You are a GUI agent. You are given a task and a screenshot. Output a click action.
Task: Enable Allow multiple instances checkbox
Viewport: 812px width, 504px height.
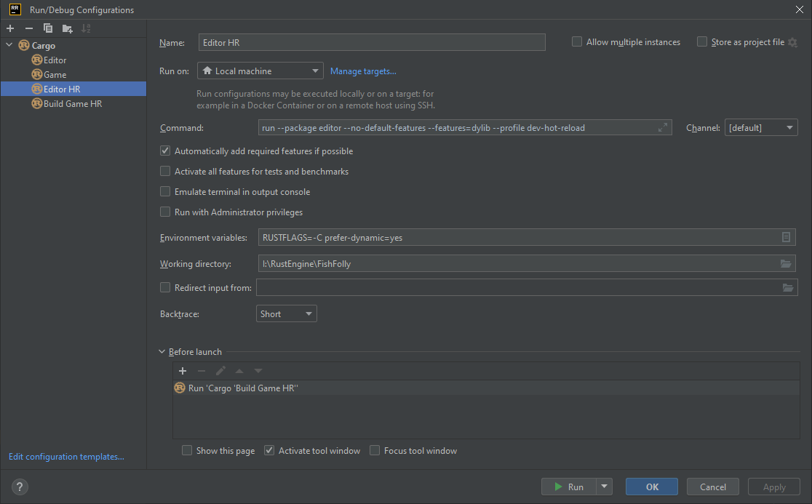tap(577, 42)
